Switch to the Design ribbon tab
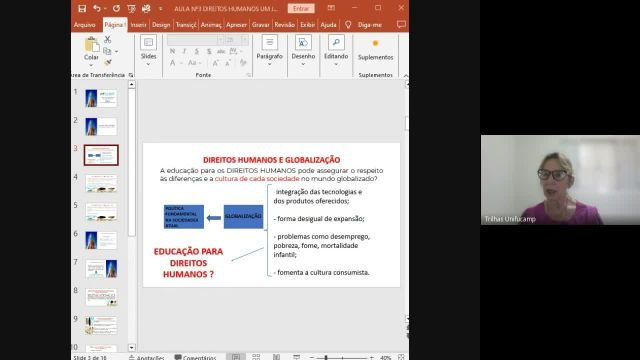 [x=161, y=25]
